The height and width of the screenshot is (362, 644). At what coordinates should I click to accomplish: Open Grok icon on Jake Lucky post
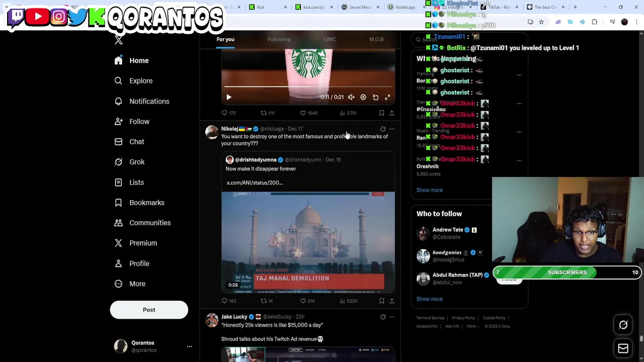point(383,317)
